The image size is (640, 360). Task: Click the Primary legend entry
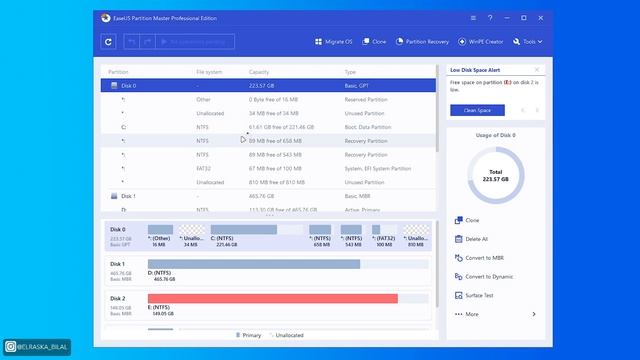tap(248, 335)
